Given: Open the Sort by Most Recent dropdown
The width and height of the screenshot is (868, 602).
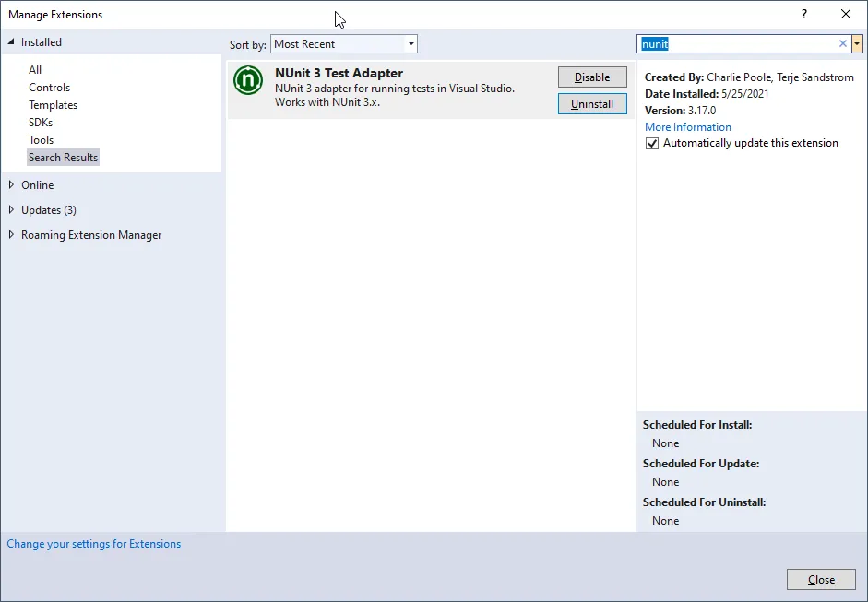Looking at the screenshot, I should [344, 43].
